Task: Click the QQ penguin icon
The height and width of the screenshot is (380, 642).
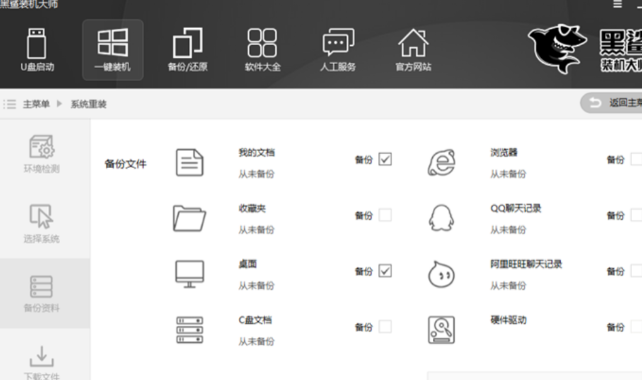Action: pos(441,218)
